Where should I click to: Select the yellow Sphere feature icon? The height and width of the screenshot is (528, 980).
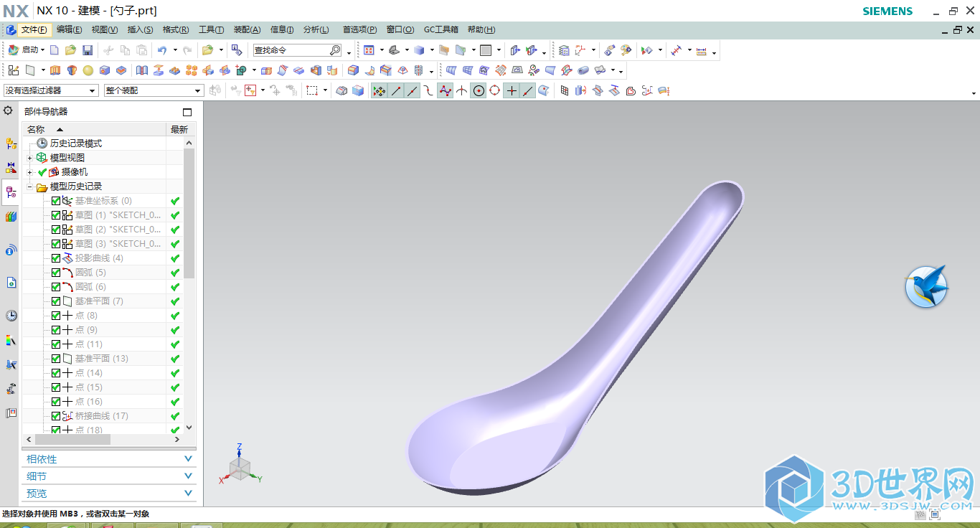pyautogui.click(x=88, y=70)
